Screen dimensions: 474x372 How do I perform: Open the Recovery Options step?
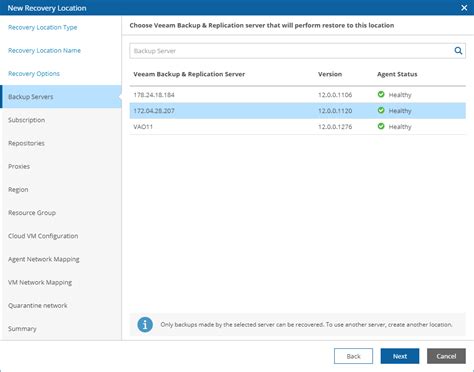click(34, 74)
